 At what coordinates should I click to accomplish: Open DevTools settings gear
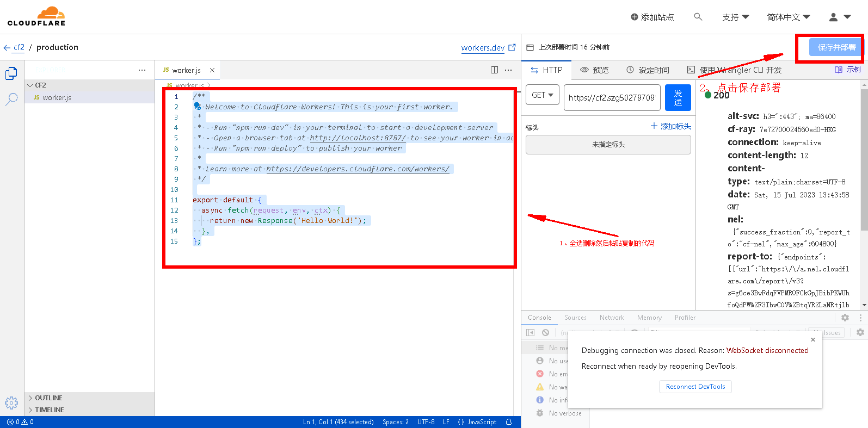pyautogui.click(x=845, y=318)
